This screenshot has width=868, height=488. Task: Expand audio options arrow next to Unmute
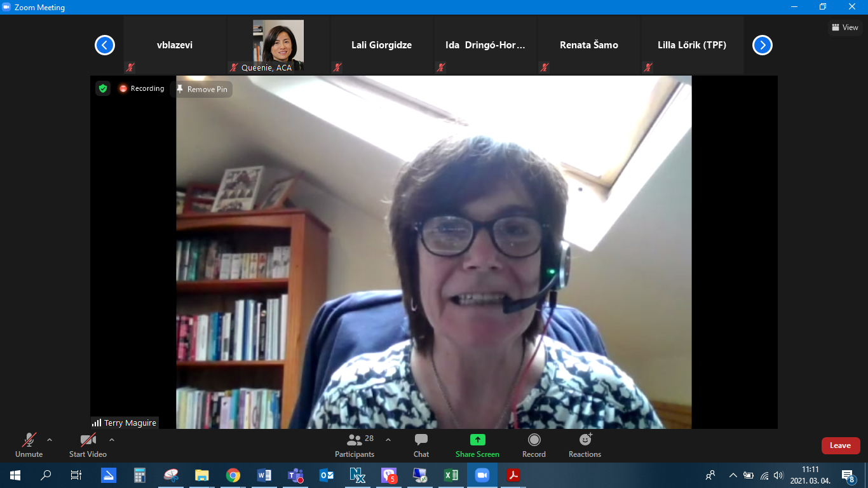(50, 440)
